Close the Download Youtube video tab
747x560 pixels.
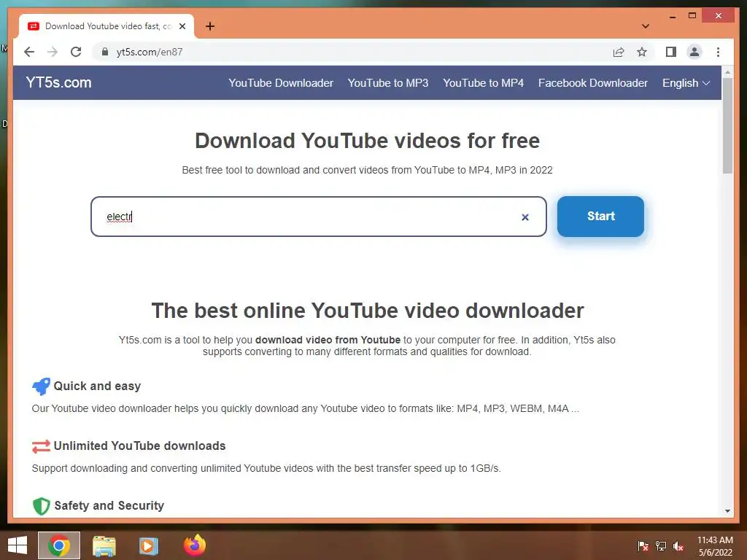182,26
